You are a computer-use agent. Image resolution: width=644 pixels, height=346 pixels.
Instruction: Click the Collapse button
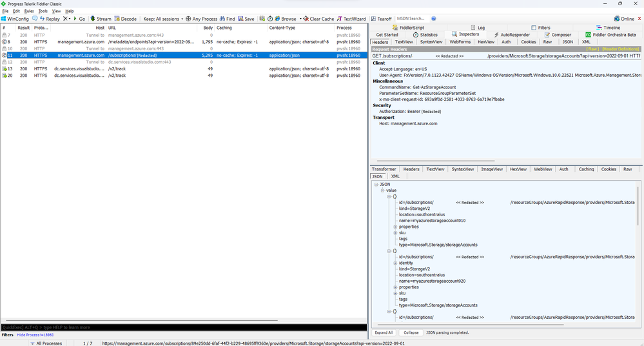click(411, 332)
